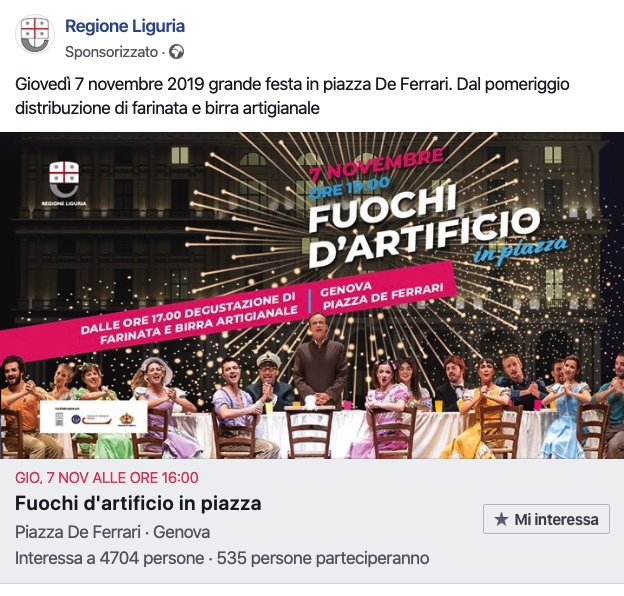Click the post description about farinata e birra
624x596 pixels.
pos(292,96)
